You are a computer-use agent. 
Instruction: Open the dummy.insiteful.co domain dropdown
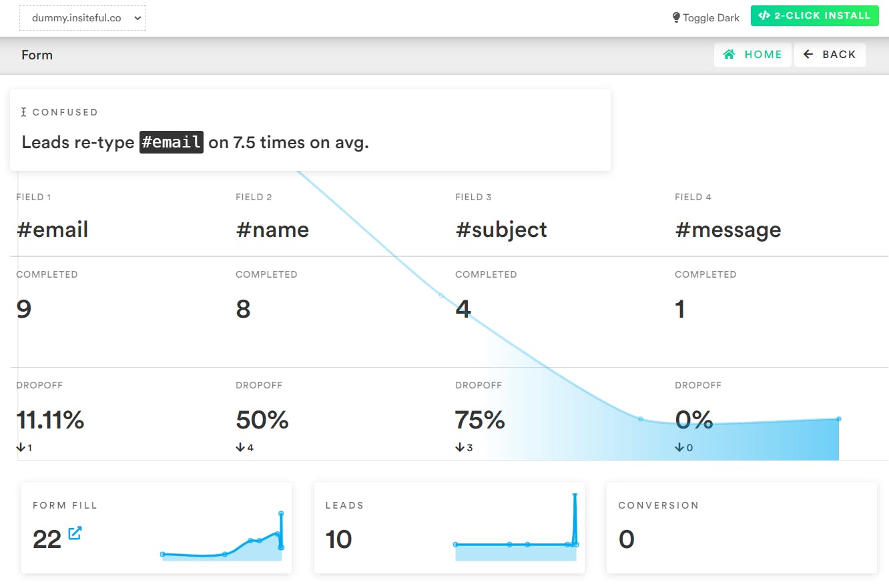[x=83, y=18]
